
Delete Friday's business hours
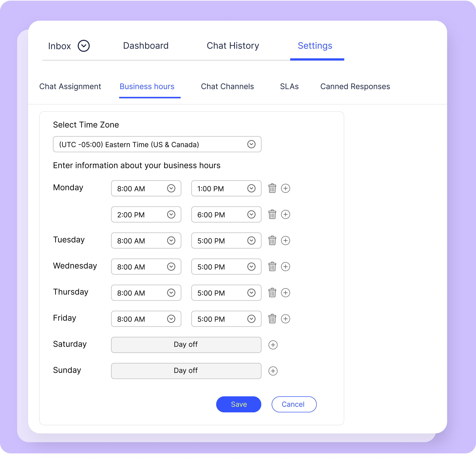(272, 319)
